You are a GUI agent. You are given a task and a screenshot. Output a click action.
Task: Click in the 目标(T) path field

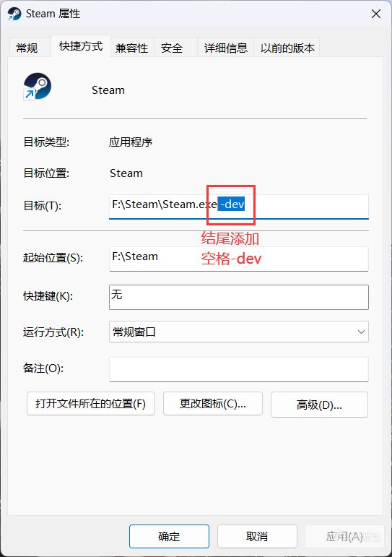[x=239, y=207]
